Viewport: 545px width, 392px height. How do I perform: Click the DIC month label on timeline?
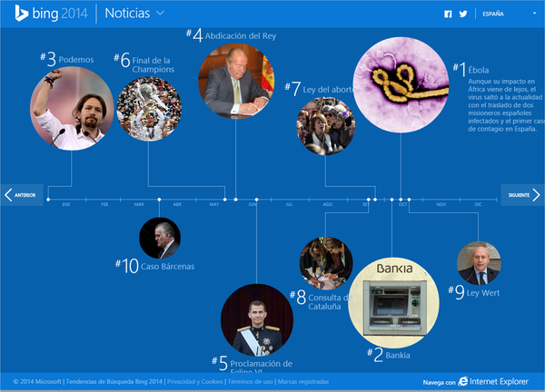pos(479,204)
